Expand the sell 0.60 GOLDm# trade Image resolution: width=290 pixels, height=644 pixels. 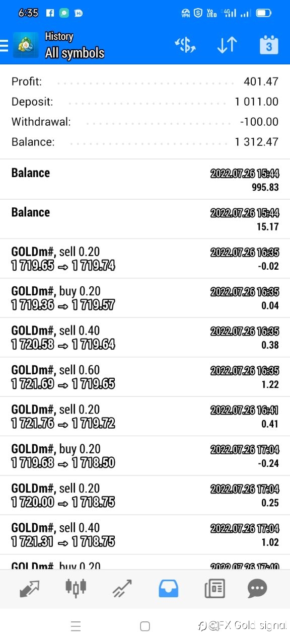[x=145, y=377]
